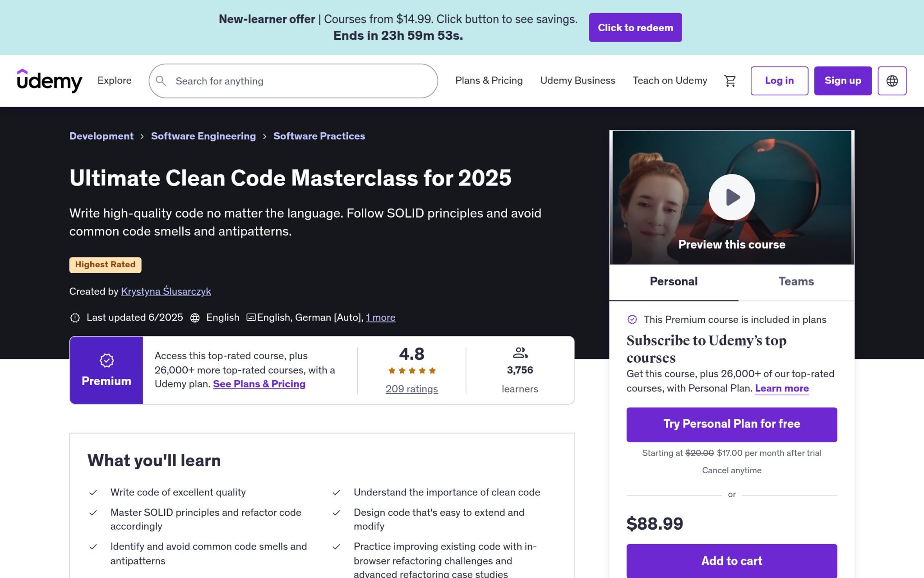924x578 pixels.
Task: Click the last updated badge icon
Action: pyautogui.click(x=75, y=318)
